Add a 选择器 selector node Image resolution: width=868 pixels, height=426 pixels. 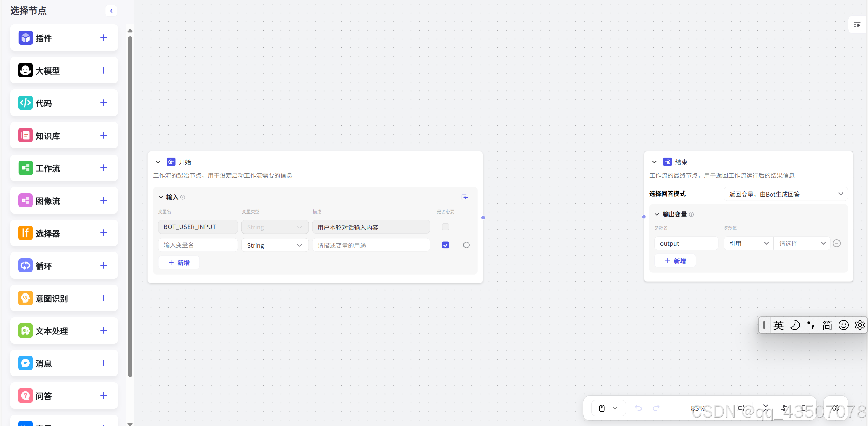(104, 233)
